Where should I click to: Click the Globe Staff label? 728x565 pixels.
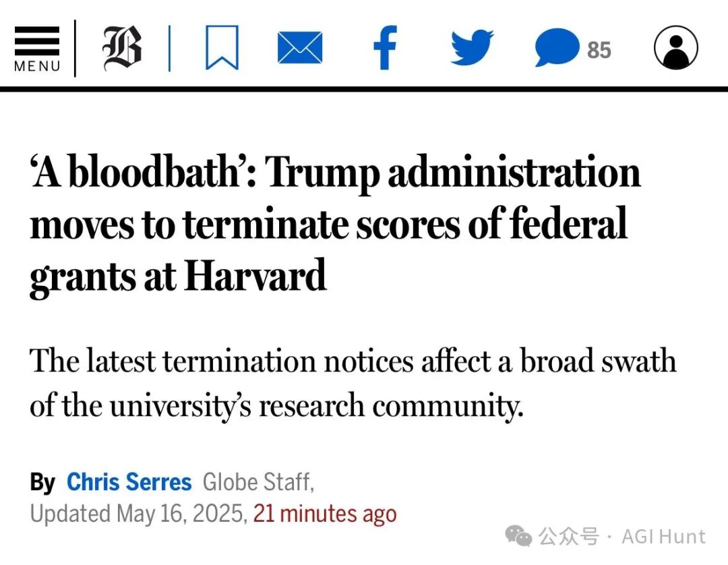258,482
